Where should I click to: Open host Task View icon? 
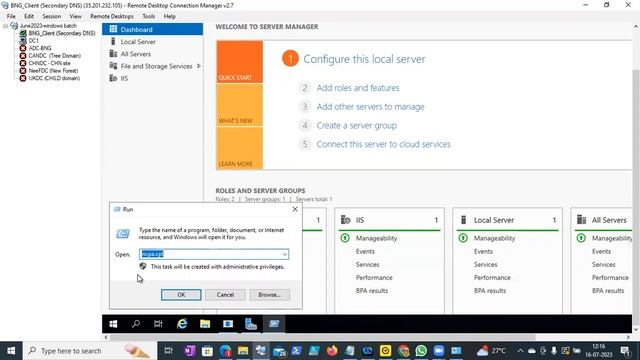pyautogui.click(x=168, y=351)
